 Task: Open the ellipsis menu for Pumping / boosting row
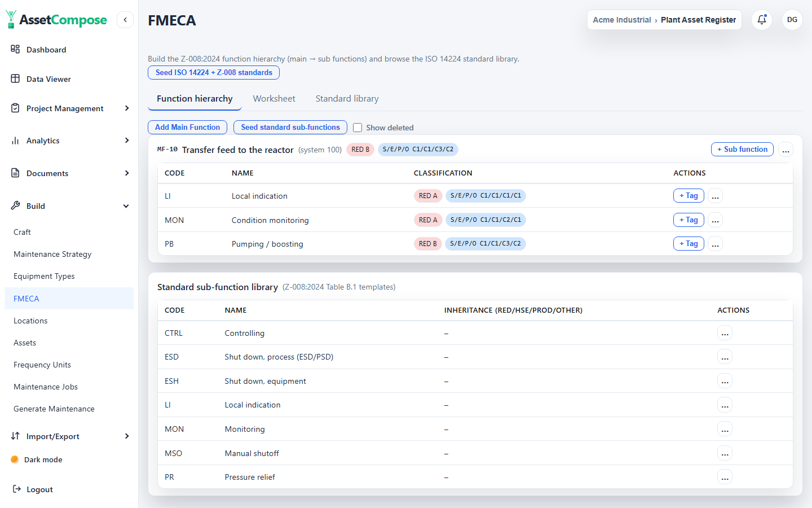tap(715, 244)
